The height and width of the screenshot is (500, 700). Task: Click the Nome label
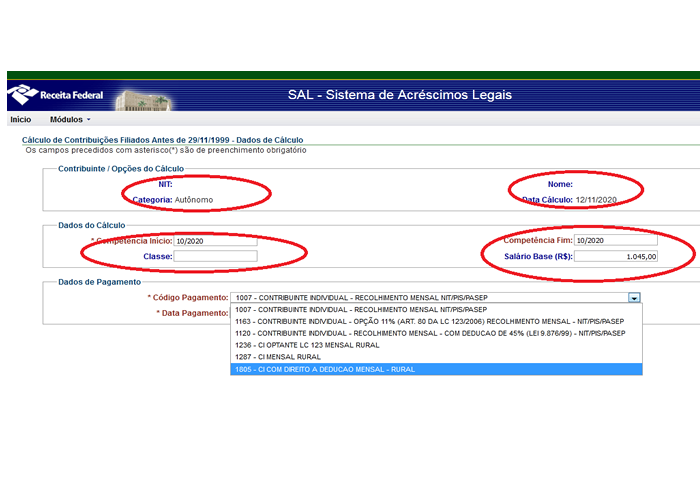coord(560,184)
